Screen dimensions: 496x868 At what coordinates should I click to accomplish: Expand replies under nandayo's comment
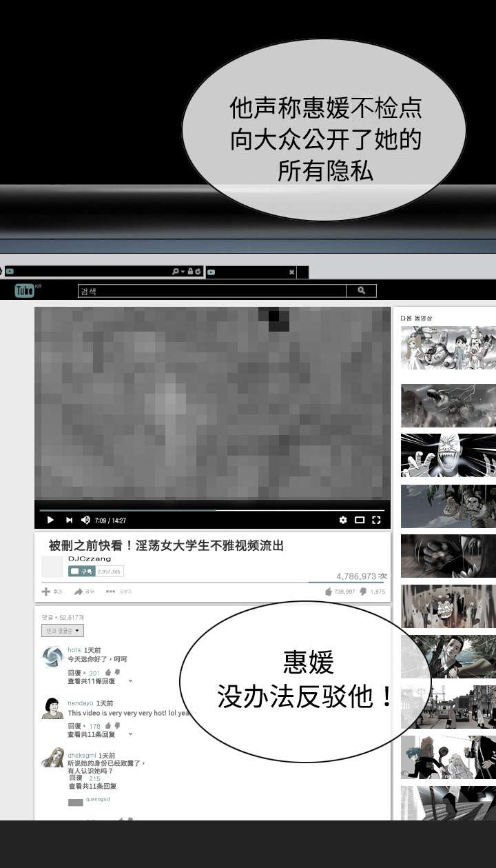click(x=92, y=735)
